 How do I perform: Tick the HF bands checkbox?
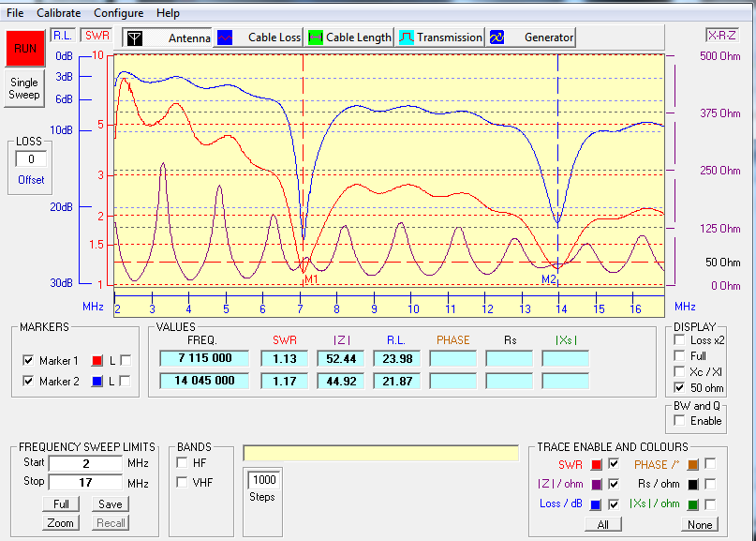click(183, 463)
